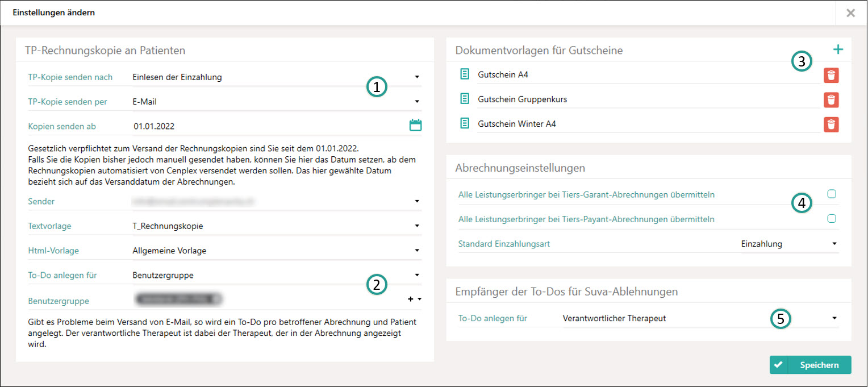This screenshot has width=868, height=387.
Task: Close the Einstellungen ändern dialog
Action: click(850, 13)
